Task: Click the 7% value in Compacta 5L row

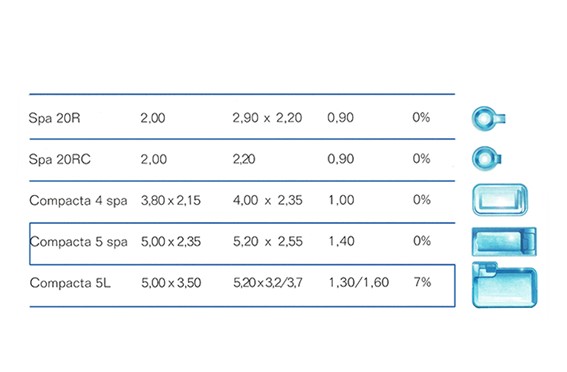Action: [x=422, y=282]
